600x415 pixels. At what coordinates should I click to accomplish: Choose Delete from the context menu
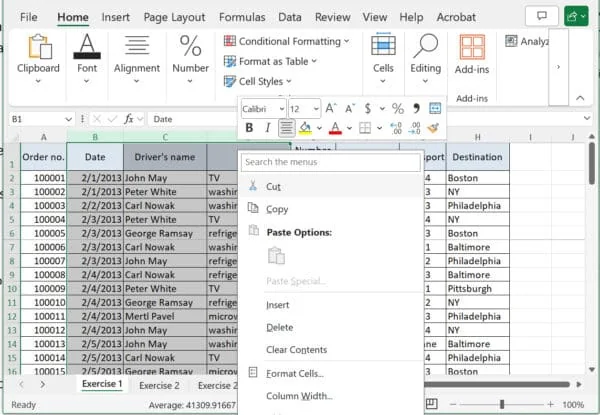[332, 327]
